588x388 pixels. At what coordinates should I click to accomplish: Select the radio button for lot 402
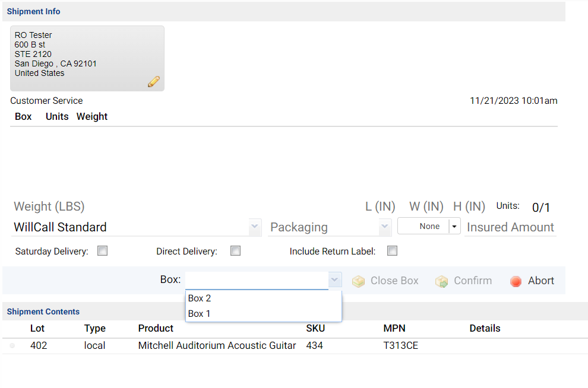12,345
